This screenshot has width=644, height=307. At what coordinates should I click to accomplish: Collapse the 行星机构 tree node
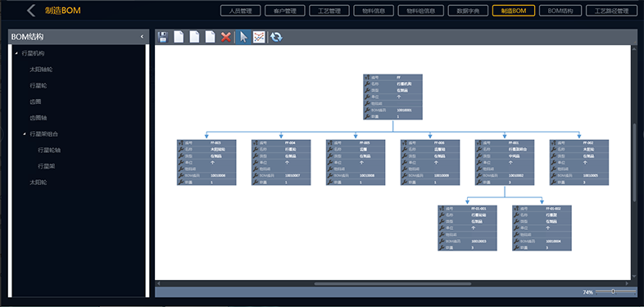coord(16,53)
